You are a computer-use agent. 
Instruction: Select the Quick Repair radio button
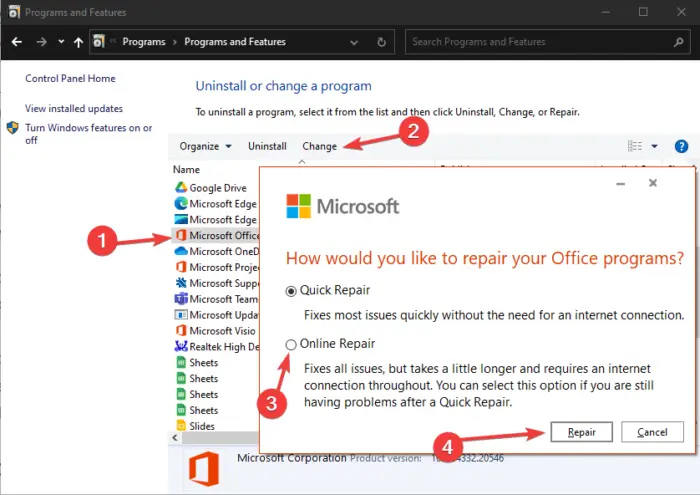[x=291, y=291]
